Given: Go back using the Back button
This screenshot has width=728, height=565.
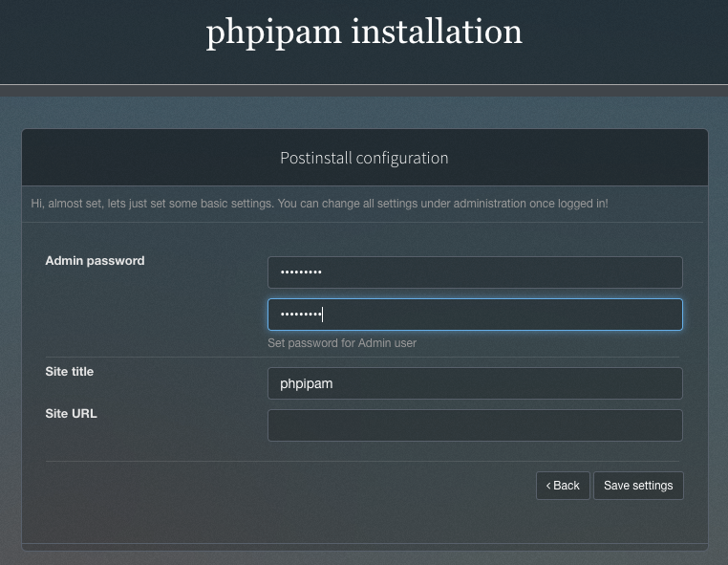Looking at the screenshot, I should pyautogui.click(x=563, y=486).
